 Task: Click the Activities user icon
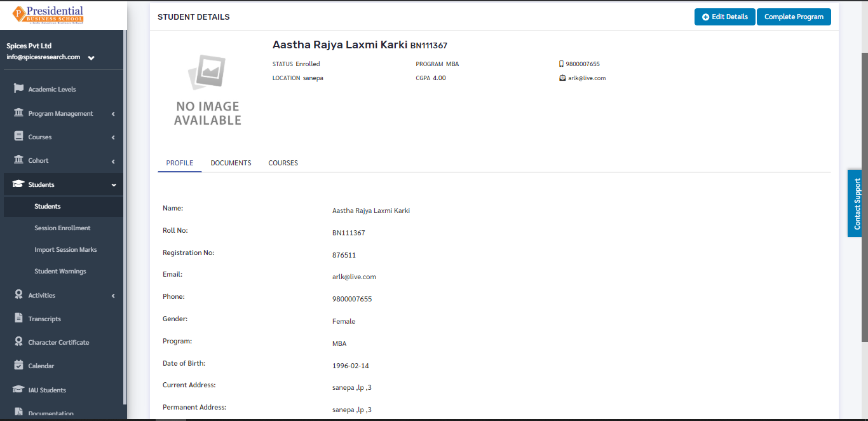[x=18, y=295]
